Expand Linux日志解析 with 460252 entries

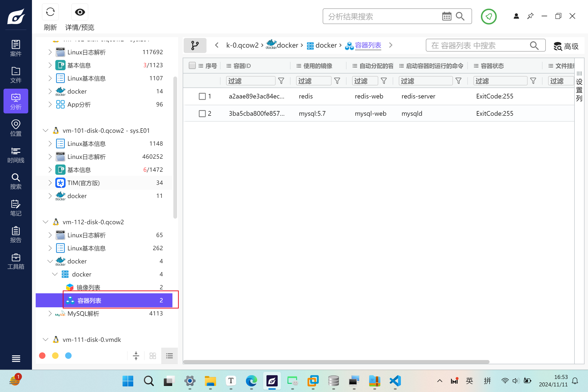pos(50,157)
